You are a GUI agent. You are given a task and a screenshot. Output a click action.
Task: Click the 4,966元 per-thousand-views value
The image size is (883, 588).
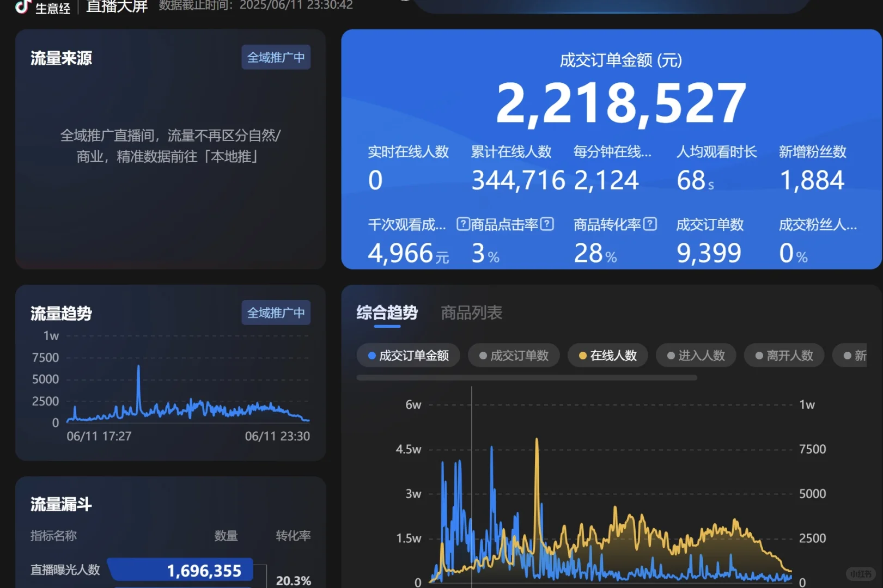point(409,253)
